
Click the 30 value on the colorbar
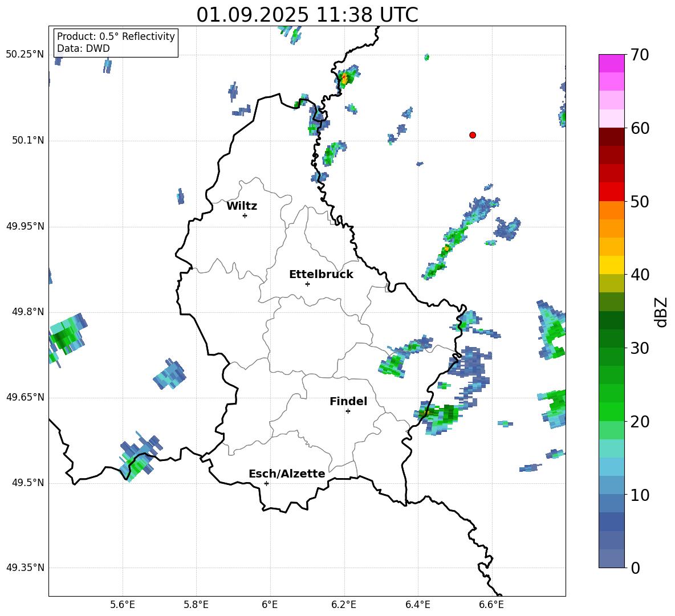pyautogui.click(x=640, y=348)
